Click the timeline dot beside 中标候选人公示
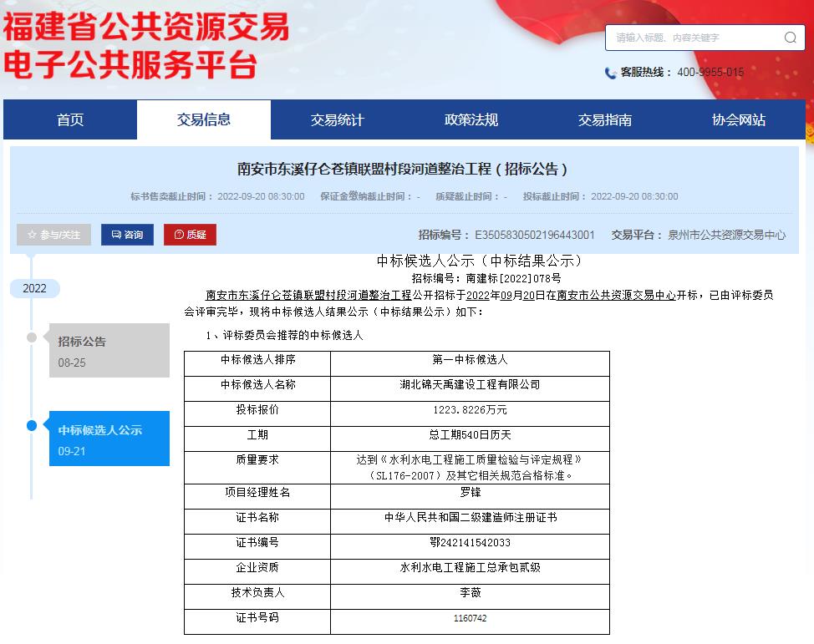Image resolution: width=814 pixels, height=644 pixels. (x=31, y=426)
